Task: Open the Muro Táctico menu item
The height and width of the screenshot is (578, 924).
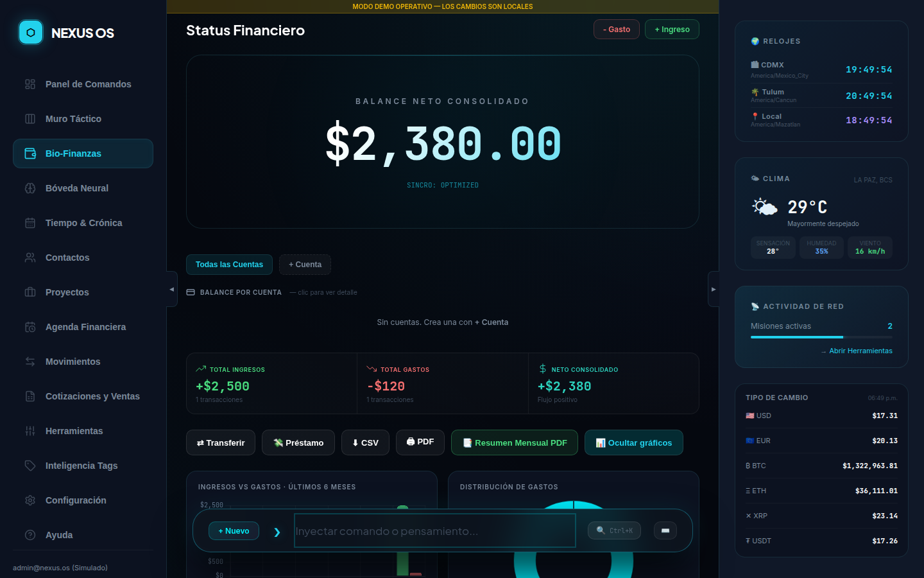Action: pyautogui.click(x=83, y=119)
